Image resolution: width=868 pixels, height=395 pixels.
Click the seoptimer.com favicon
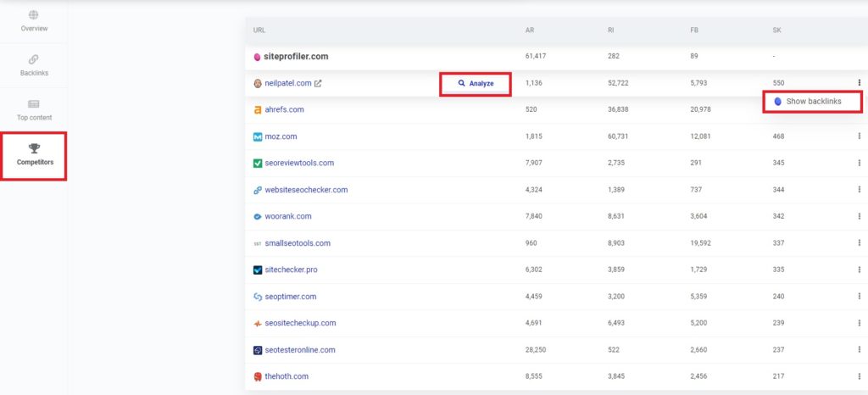(258, 297)
